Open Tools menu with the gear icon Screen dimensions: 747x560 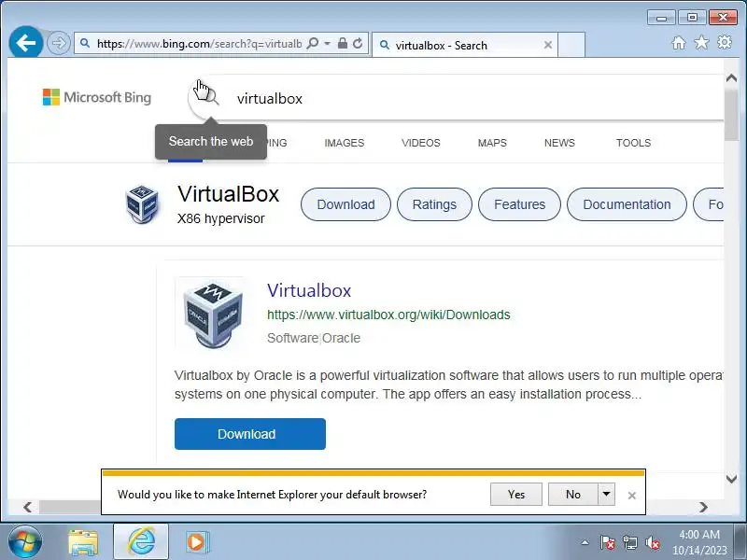[725, 42]
